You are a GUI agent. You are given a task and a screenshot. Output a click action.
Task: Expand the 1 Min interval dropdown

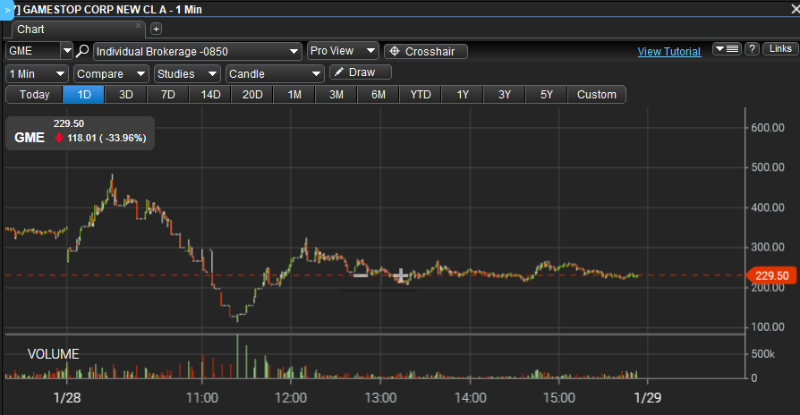37,73
